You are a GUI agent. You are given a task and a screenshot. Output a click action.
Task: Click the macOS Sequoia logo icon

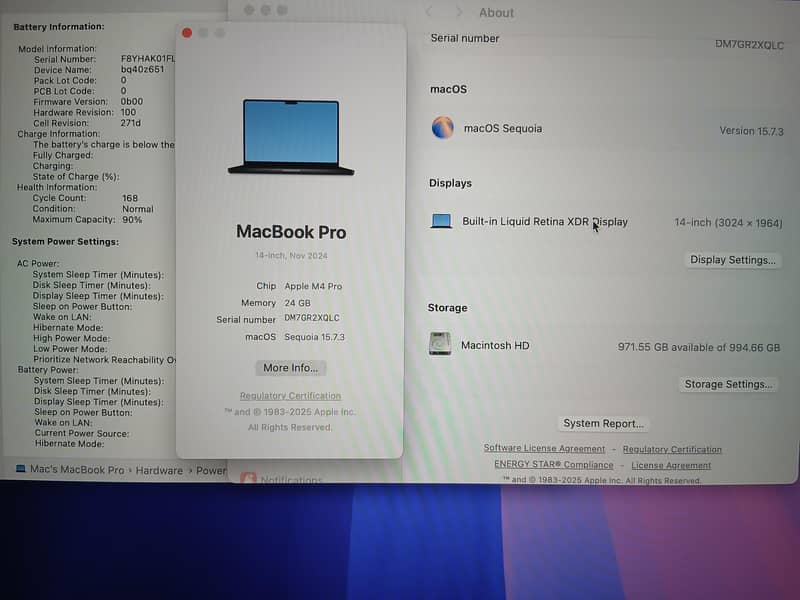click(442, 128)
